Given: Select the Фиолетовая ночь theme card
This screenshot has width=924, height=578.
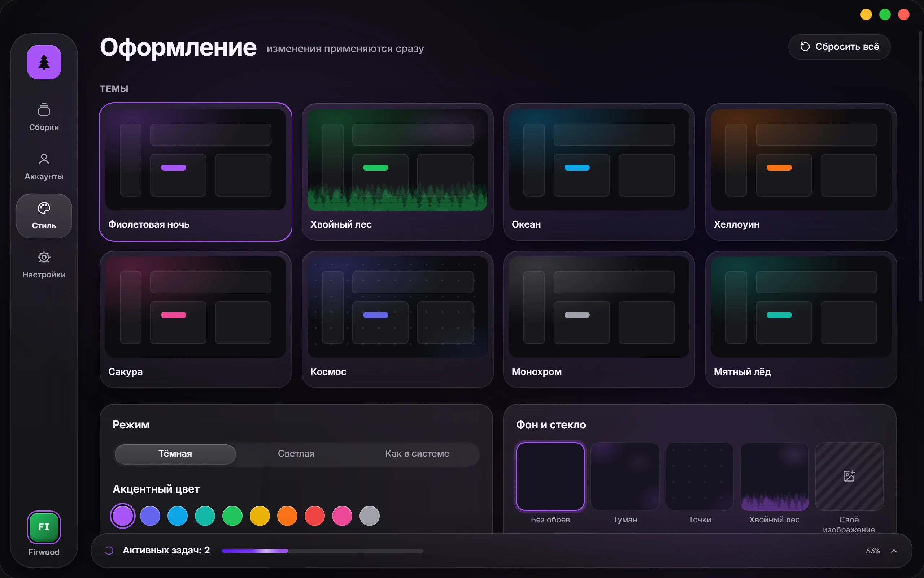Looking at the screenshot, I should tap(196, 172).
